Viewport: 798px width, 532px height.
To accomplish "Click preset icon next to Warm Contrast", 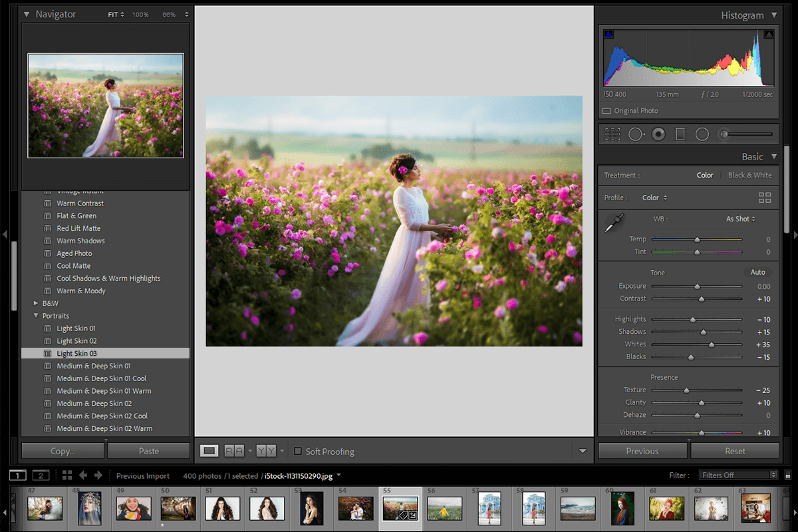I will 47,203.
